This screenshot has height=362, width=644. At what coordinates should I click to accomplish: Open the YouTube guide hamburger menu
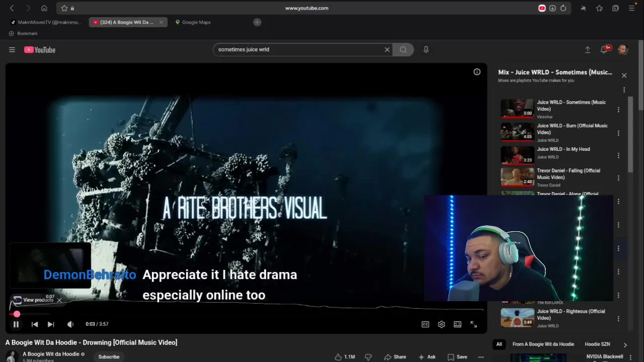click(x=12, y=50)
